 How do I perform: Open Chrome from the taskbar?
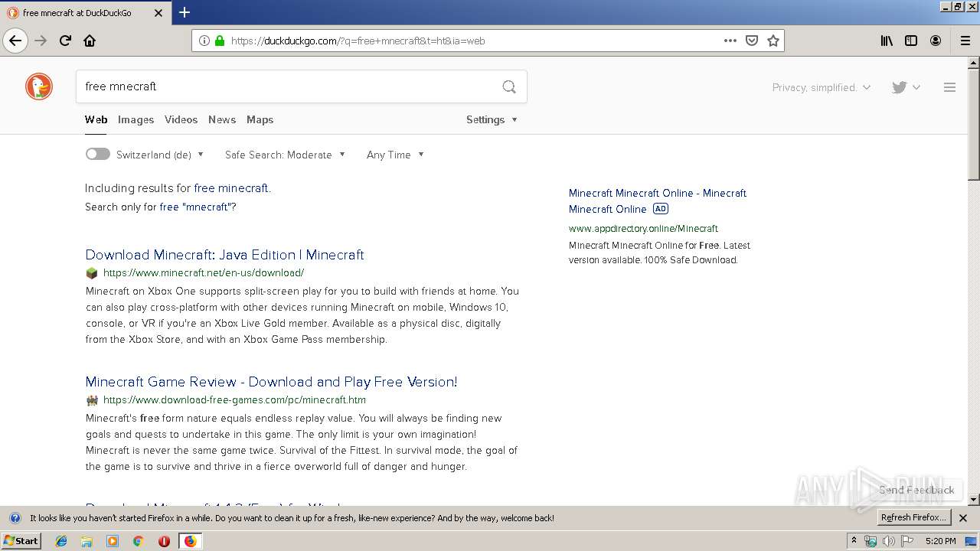pyautogui.click(x=138, y=541)
